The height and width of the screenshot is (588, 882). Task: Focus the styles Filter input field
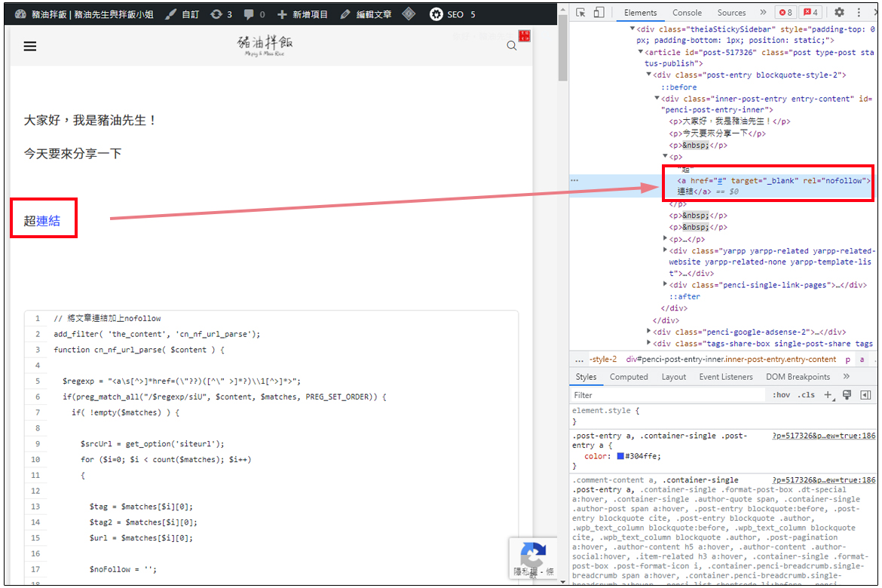667,395
